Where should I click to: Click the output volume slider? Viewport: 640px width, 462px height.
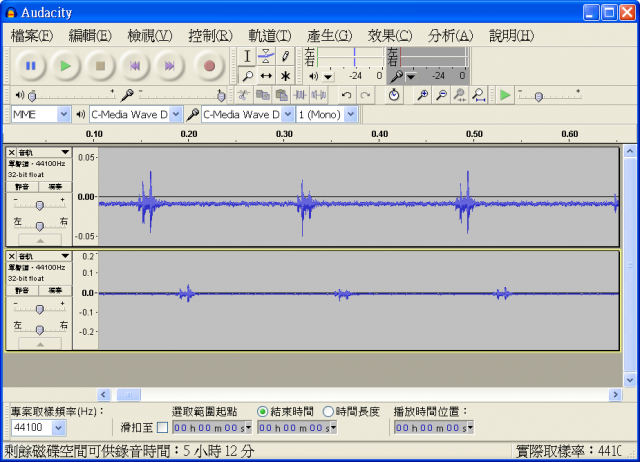click(71, 96)
